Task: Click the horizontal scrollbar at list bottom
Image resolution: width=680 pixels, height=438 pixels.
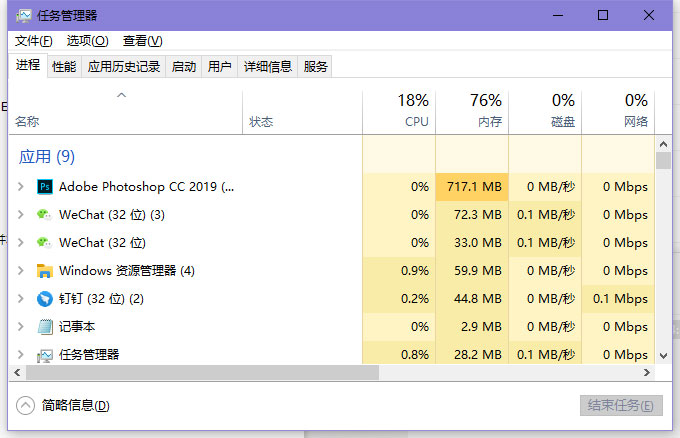Action: [x=200, y=372]
